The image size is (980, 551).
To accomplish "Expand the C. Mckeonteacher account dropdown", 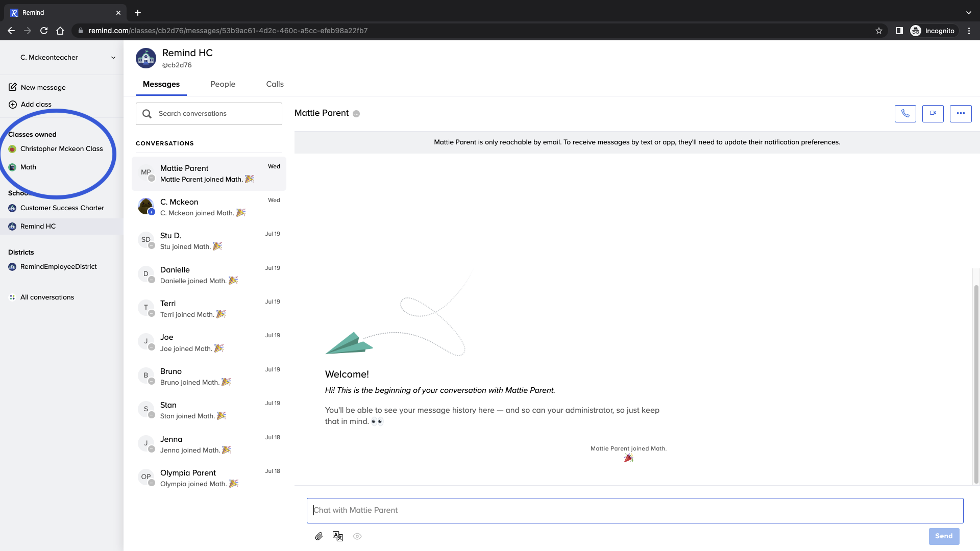I will [x=113, y=58].
